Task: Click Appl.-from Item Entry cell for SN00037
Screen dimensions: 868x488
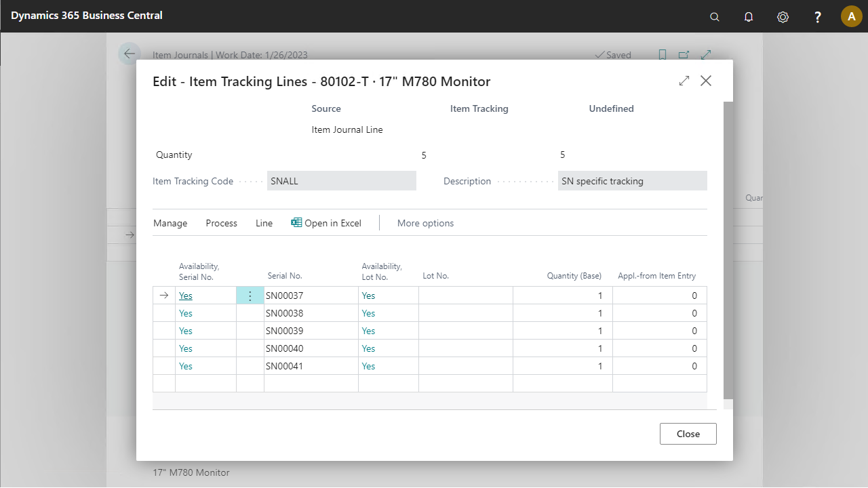Action: coord(660,296)
